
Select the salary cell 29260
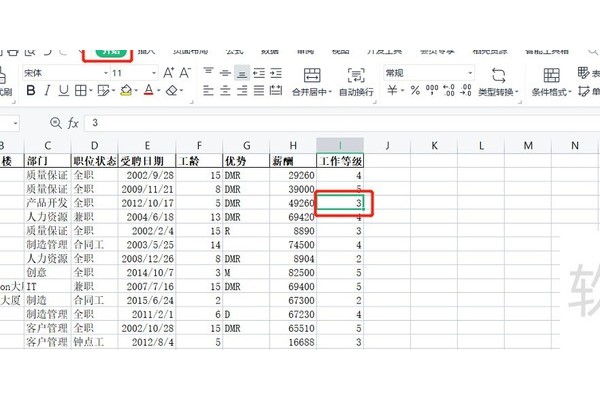click(293, 175)
